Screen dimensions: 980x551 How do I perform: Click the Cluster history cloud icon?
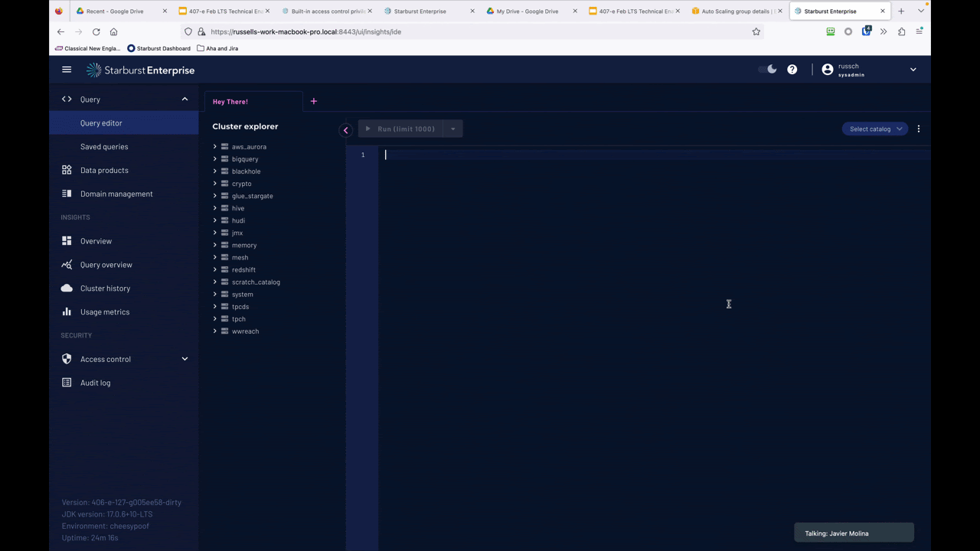point(67,289)
